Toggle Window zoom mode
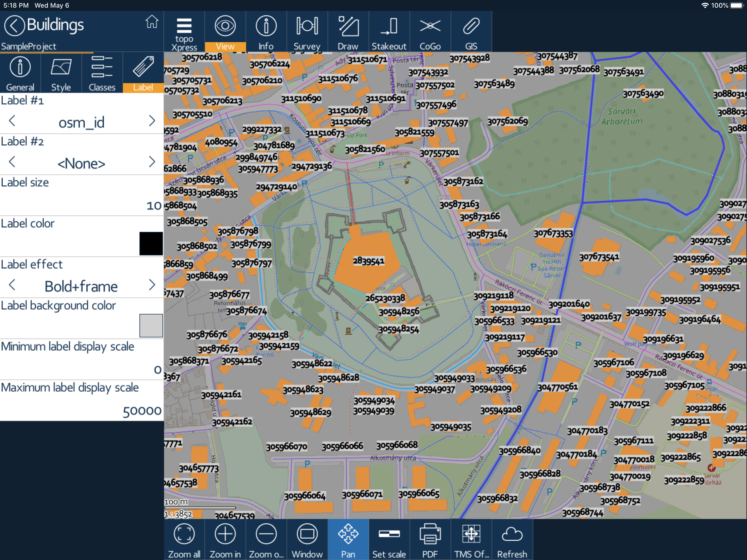The height and width of the screenshot is (560, 747). [307, 539]
